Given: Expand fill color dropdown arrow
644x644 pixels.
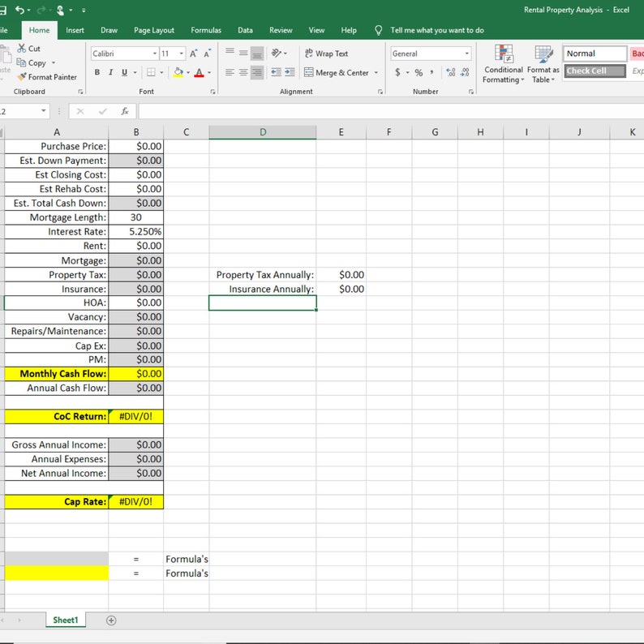Looking at the screenshot, I should (188, 73).
